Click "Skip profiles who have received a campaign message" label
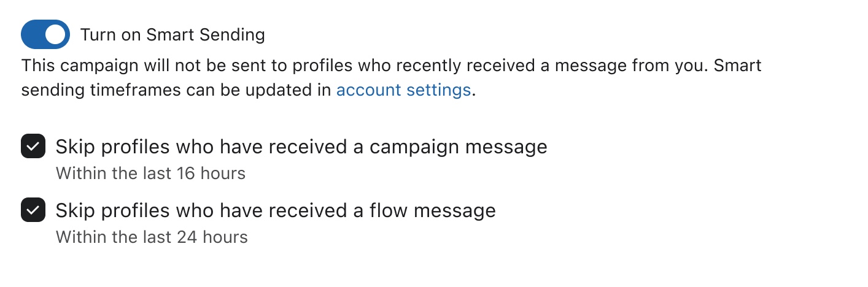868x287 pixels. pyautogui.click(x=301, y=147)
